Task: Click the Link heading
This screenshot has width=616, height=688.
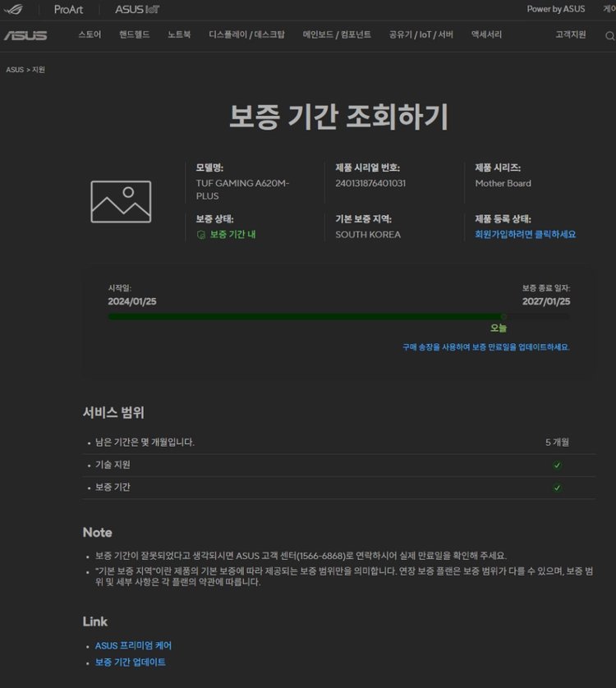Action: [x=94, y=621]
